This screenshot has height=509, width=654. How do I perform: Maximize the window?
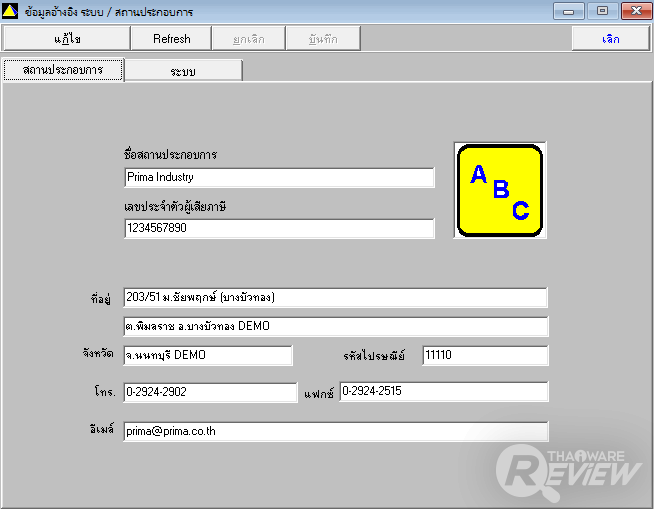point(602,11)
